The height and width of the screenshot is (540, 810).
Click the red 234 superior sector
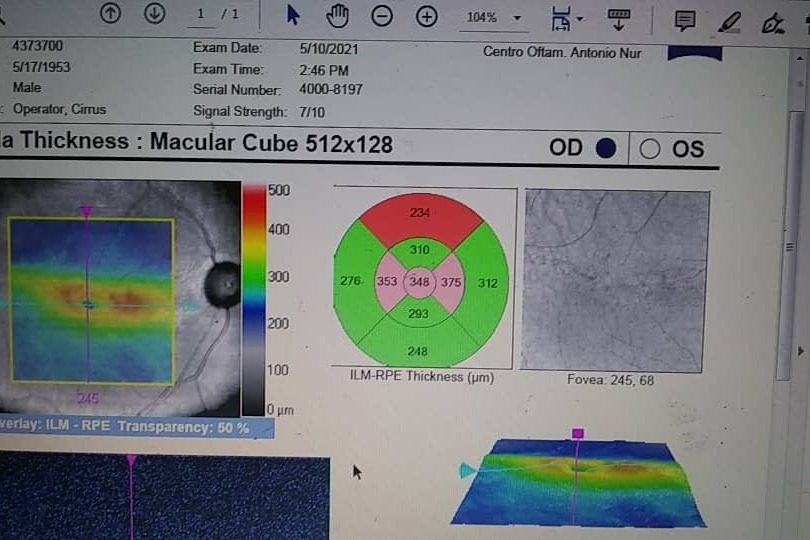[x=420, y=214]
